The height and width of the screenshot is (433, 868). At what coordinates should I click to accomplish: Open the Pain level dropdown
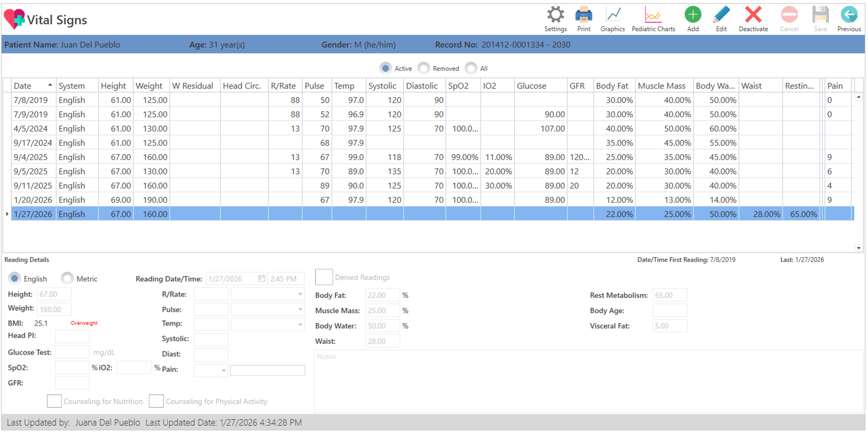pos(223,371)
